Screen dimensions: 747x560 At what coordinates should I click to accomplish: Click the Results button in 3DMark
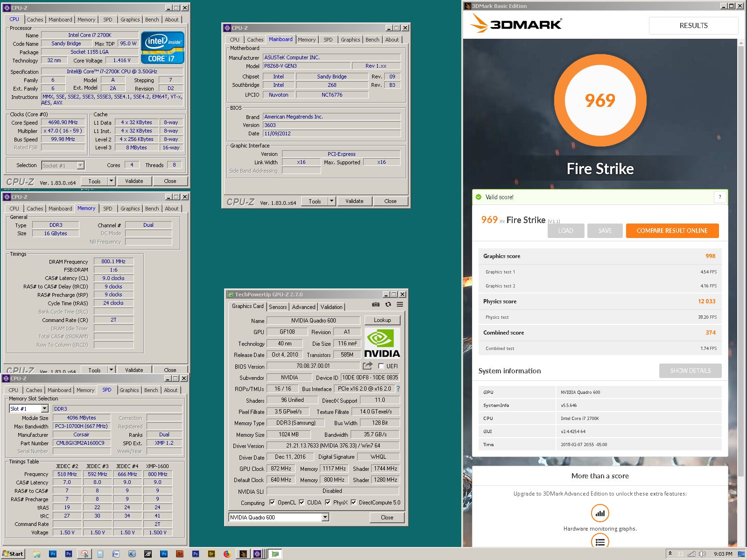click(x=693, y=26)
